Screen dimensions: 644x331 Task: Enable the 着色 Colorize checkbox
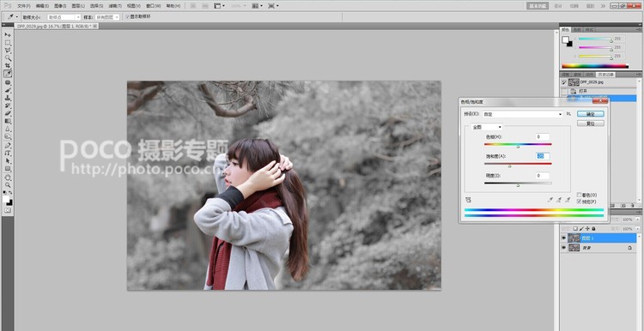pyautogui.click(x=579, y=195)
